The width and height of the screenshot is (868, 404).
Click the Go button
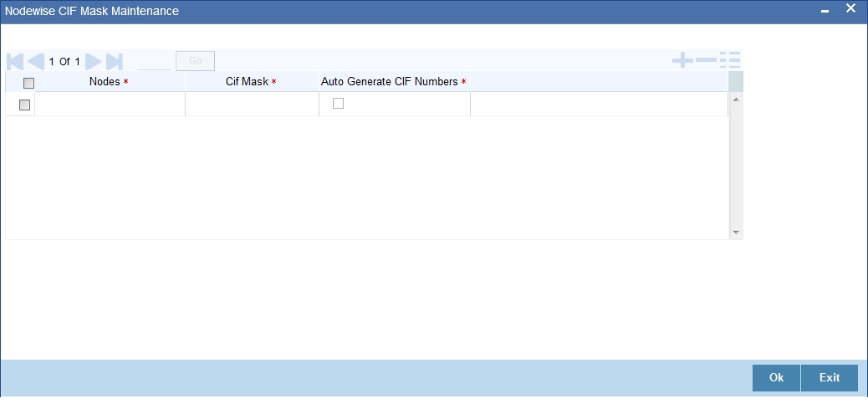pyautogui.click(x=196, y=61)
